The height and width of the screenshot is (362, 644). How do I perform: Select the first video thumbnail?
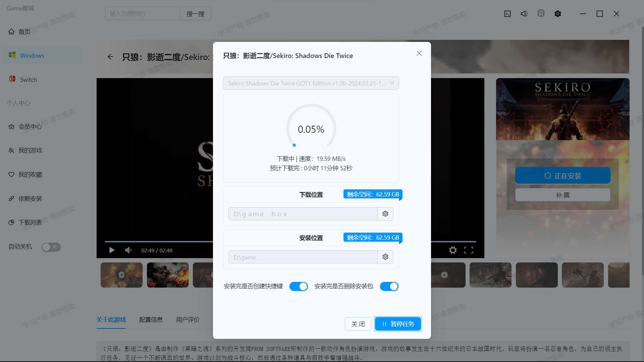(x=121, y=275)
